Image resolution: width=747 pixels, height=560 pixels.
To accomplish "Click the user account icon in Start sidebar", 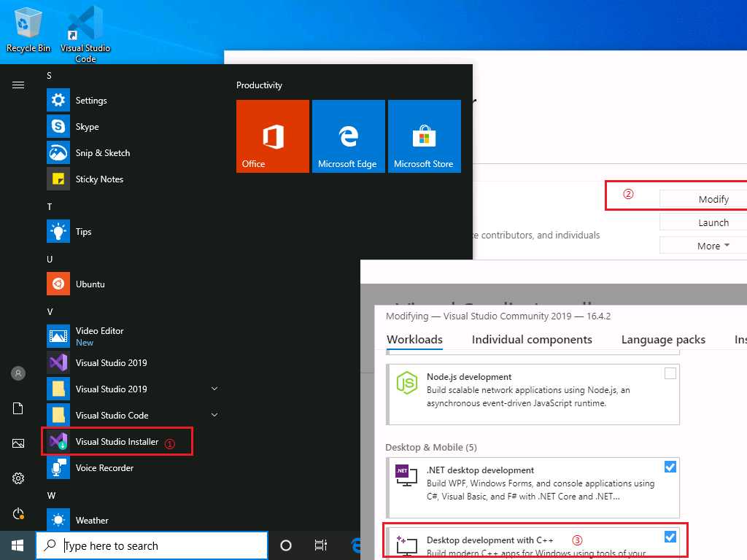I will pos(18,373).
